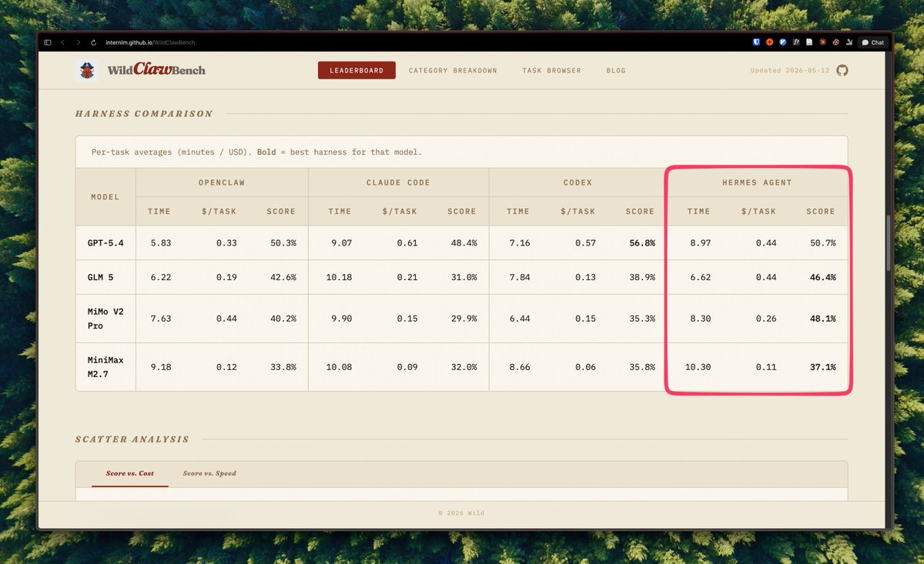The height and width of the screenshot is (564, 924).
Task: Switch to the Score vs. Cost tab
Action: pyautogui.click(x=130, y=474)
